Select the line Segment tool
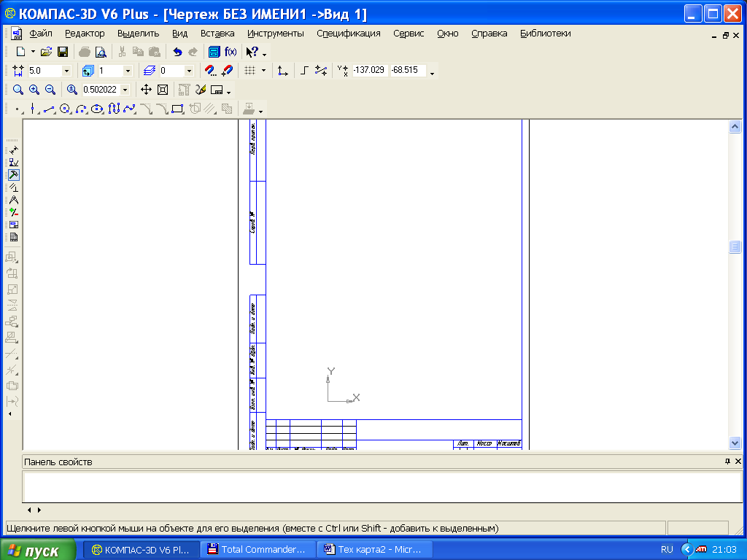Viewport: 747px width, 560px height. click(x=49, y=109)
